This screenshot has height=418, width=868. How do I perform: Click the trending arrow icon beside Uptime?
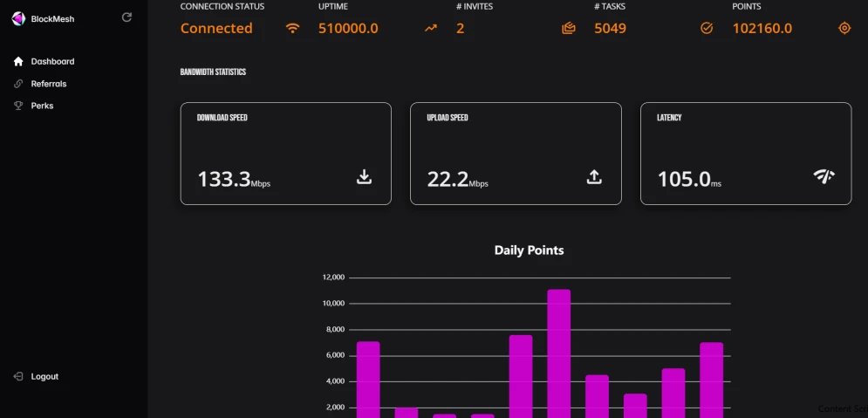(430, 28)
